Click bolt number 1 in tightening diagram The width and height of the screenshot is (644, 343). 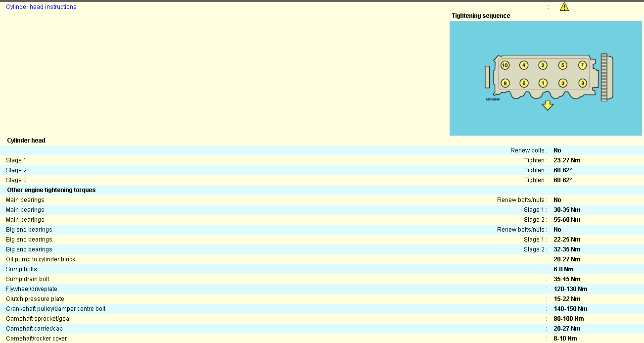click(x=543, y=83)
